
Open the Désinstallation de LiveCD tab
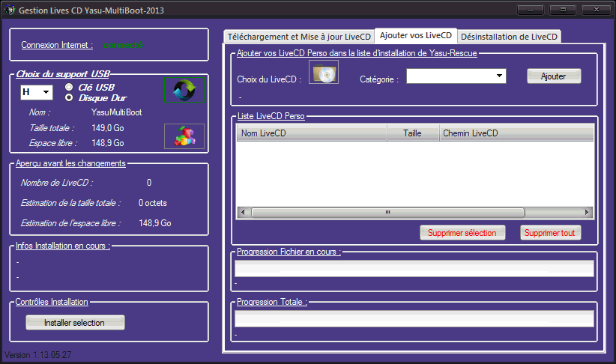[x=509, y=37]
